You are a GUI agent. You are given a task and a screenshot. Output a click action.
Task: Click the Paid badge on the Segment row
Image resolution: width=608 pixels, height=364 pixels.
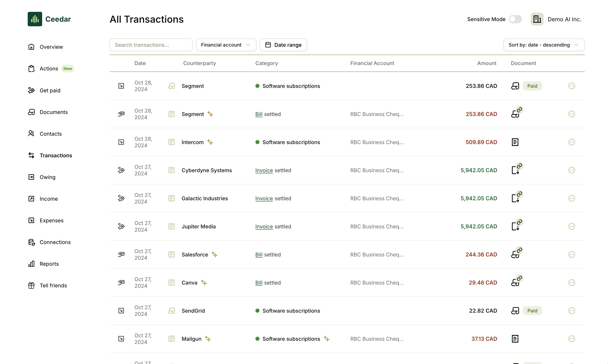tap(532, 86)
